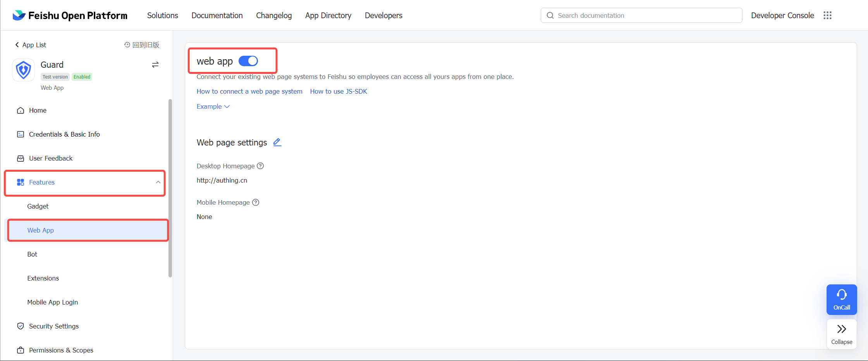Open How to use JS-SDK link
Viewport: 868px width, 361px height.
338,91
